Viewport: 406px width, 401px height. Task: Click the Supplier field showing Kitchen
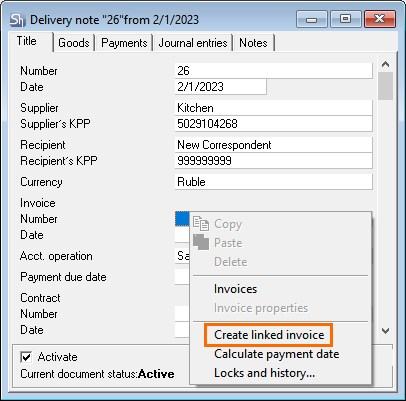273,108
